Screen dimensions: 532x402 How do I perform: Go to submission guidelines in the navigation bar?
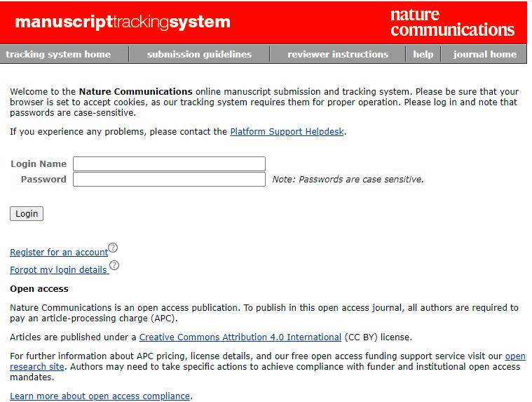(199, 54)
